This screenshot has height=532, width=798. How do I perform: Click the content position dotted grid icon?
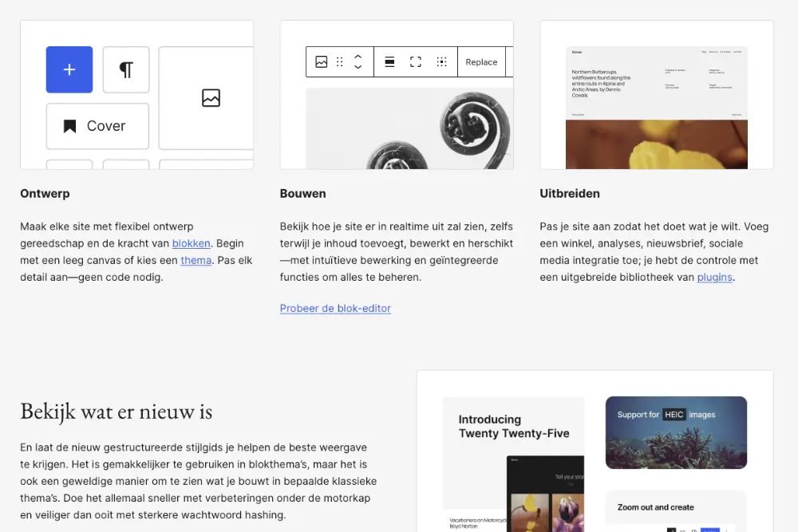(441, 62)
